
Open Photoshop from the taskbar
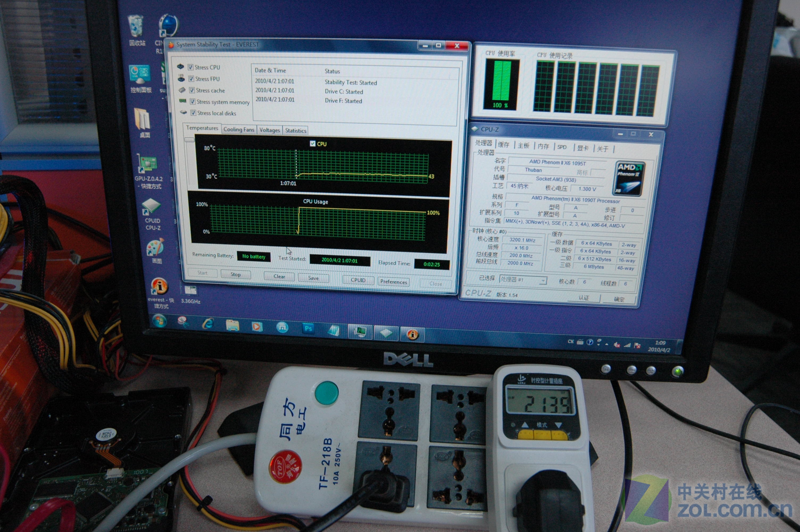coord(308,329)
